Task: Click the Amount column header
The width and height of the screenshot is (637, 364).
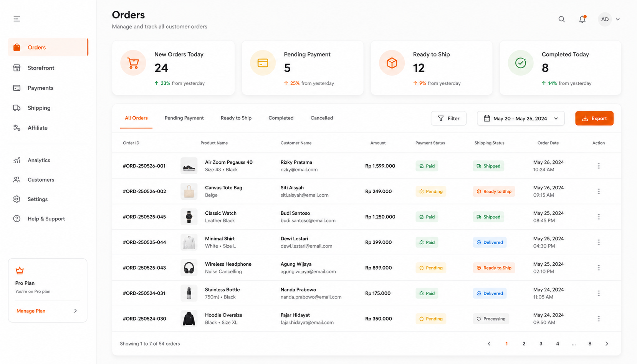Action: tap(378, 143)
